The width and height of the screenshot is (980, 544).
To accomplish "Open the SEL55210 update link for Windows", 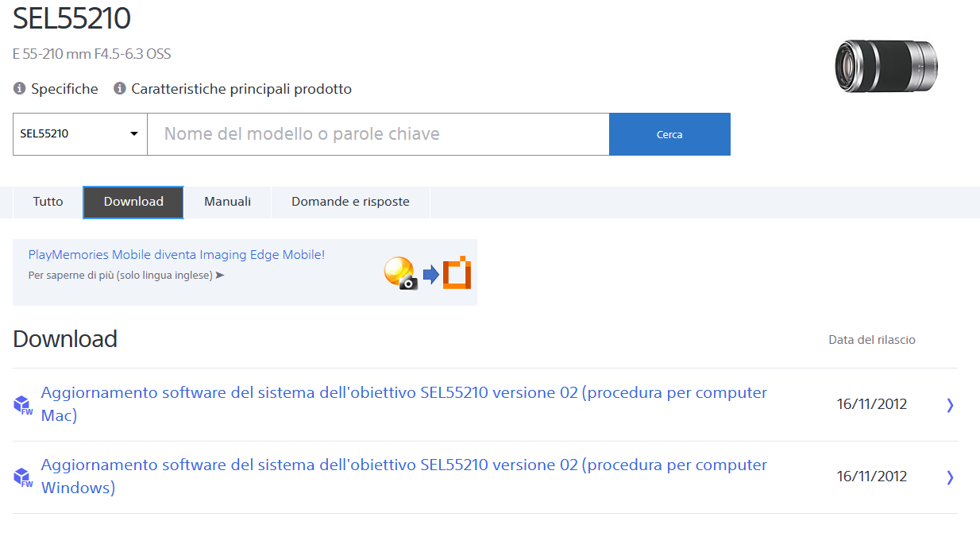I will tap(404, 476).
